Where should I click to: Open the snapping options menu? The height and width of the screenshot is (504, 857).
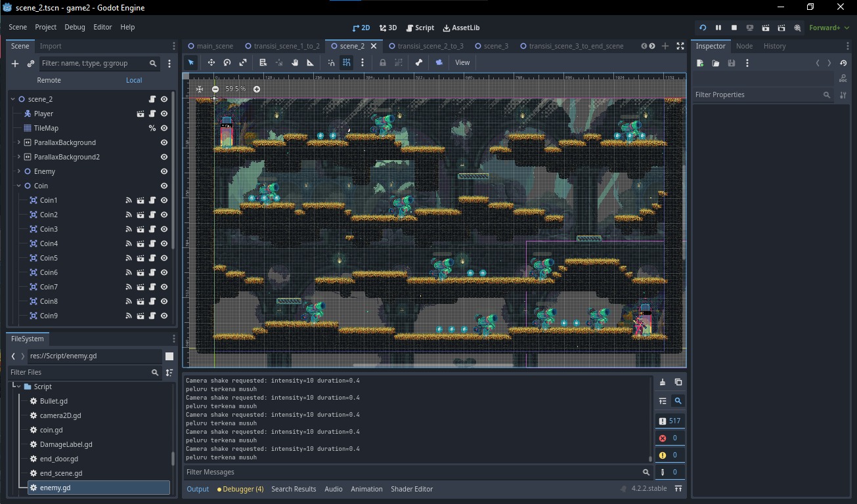363,62
